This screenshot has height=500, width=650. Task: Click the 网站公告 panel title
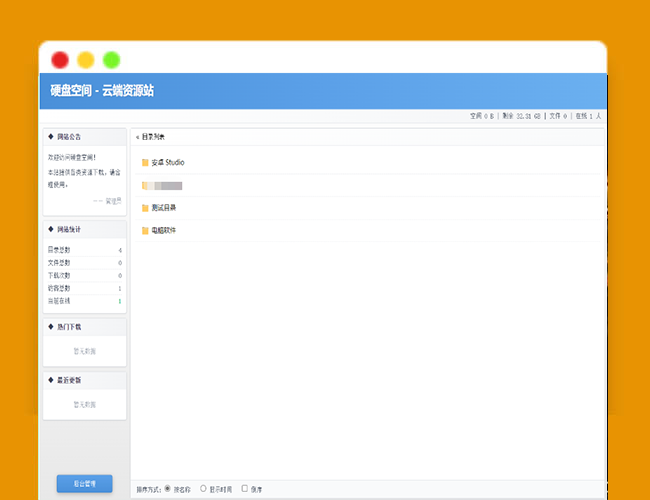tap(69, 137)
